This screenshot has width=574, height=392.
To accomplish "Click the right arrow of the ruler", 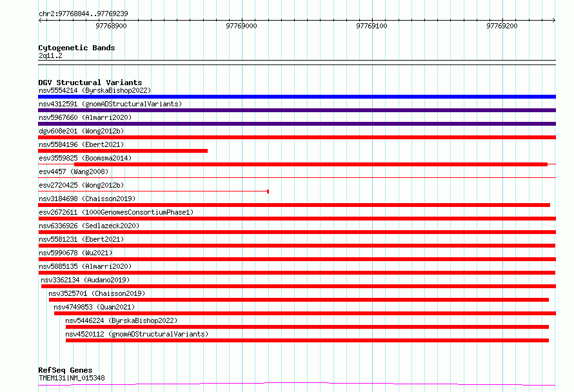I will (554, 21).
